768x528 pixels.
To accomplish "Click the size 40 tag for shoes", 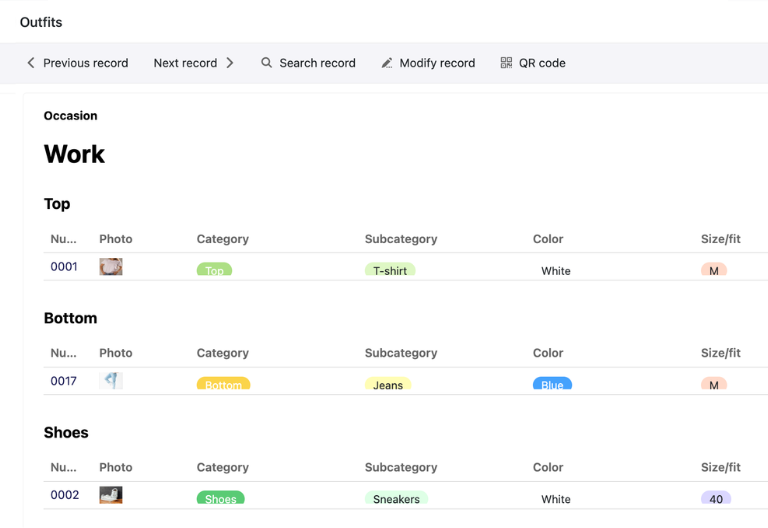I will point(716,498).
